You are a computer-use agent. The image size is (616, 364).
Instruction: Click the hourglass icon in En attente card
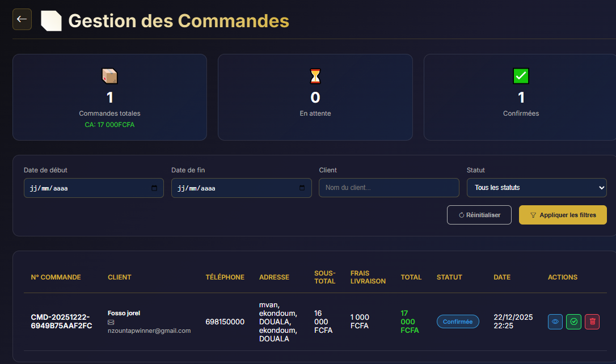[315, 76]
